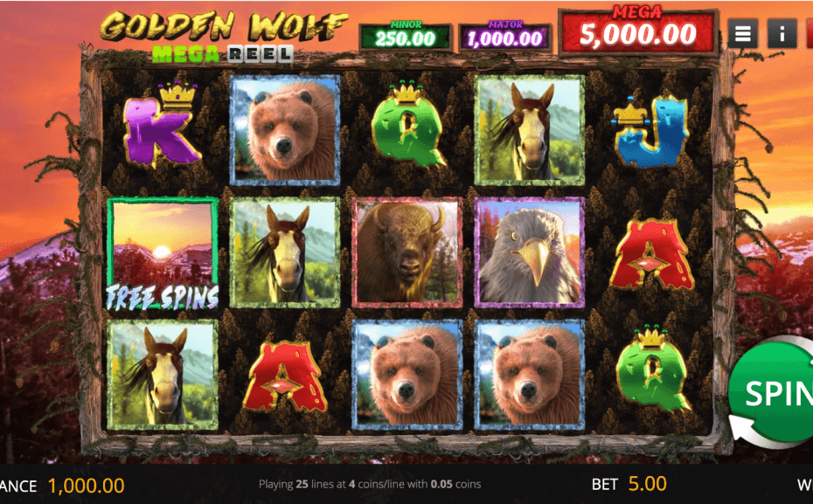This screenshot has width=813, height=504.
Task: Open the info paytable icon
Action: point(782,34)
